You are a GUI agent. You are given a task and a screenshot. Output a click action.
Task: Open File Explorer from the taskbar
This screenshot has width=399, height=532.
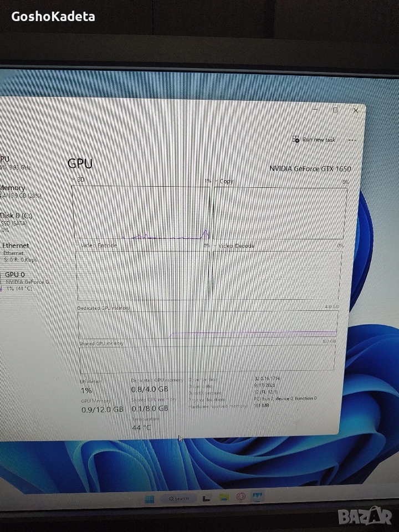pos(224,498)
